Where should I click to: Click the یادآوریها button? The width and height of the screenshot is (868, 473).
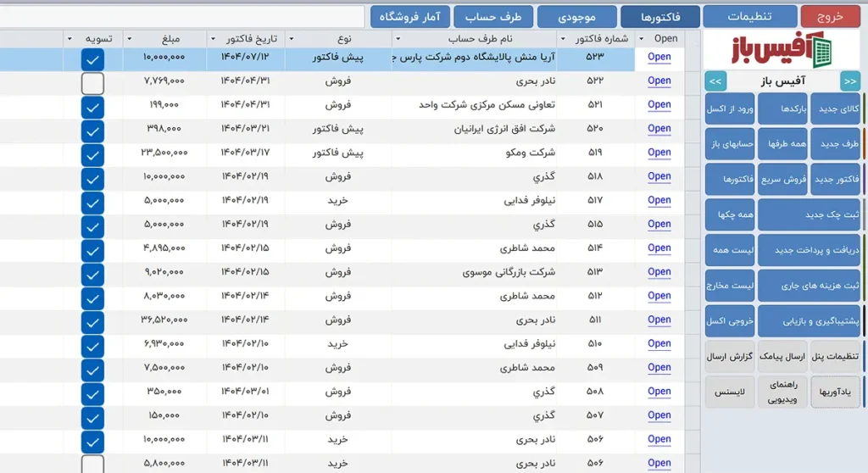(x=836, y=392)
